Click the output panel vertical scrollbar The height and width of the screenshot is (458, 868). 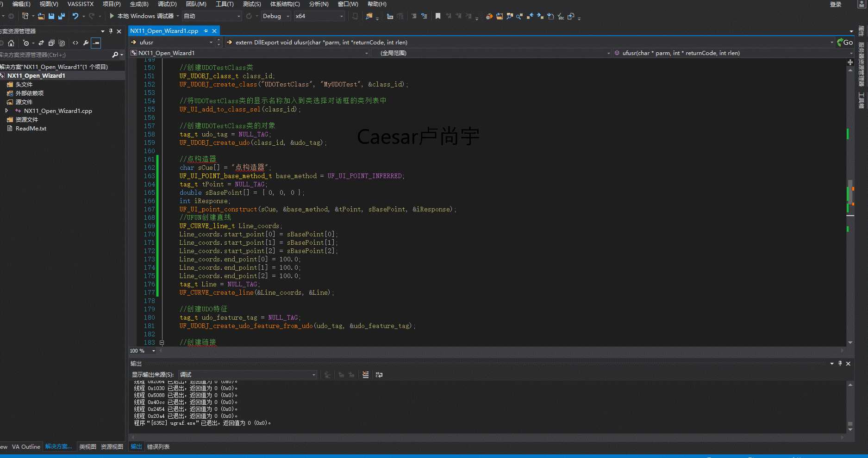coord(850,407)
